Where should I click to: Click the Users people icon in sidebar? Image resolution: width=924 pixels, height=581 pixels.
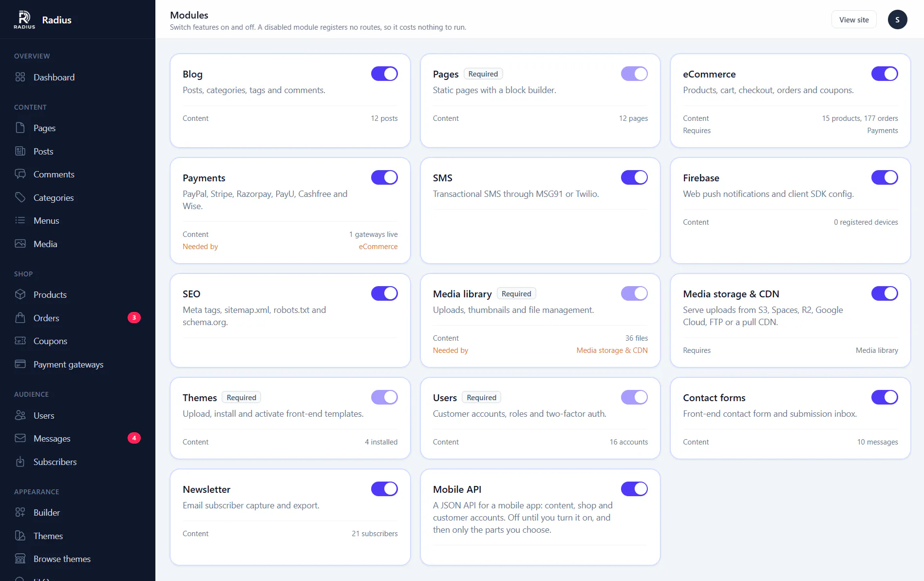20,415
